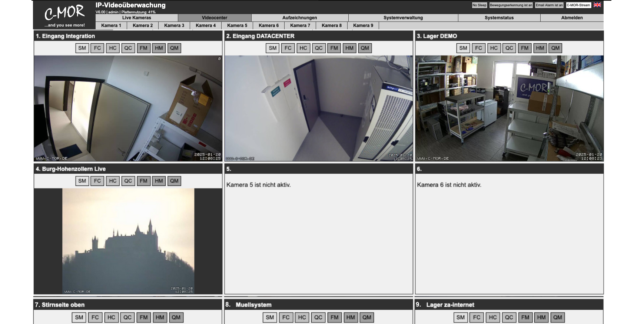Switch language via the UK flag icon
This screenshot has width=644, height=324.
pos(597,5)
